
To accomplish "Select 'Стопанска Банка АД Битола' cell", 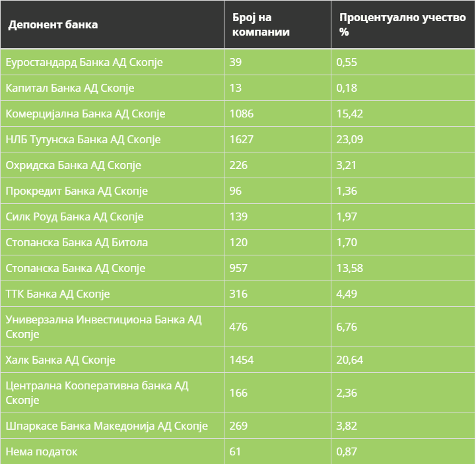I will [x=112, y=242].
